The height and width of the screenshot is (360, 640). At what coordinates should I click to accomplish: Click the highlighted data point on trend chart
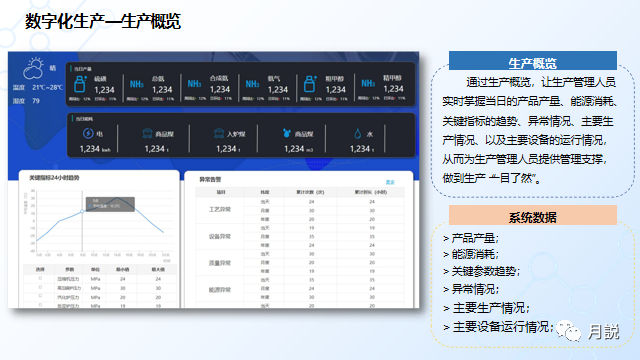(x=82, y=211)
